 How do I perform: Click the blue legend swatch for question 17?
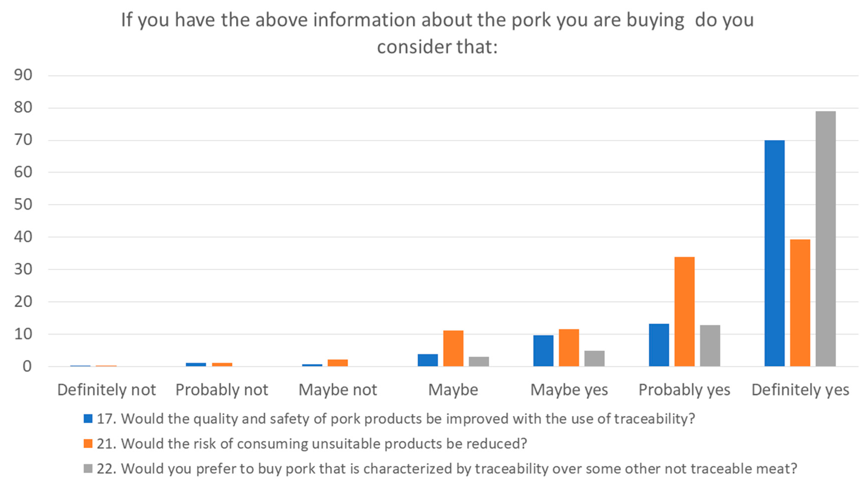[x=88, y=419]
